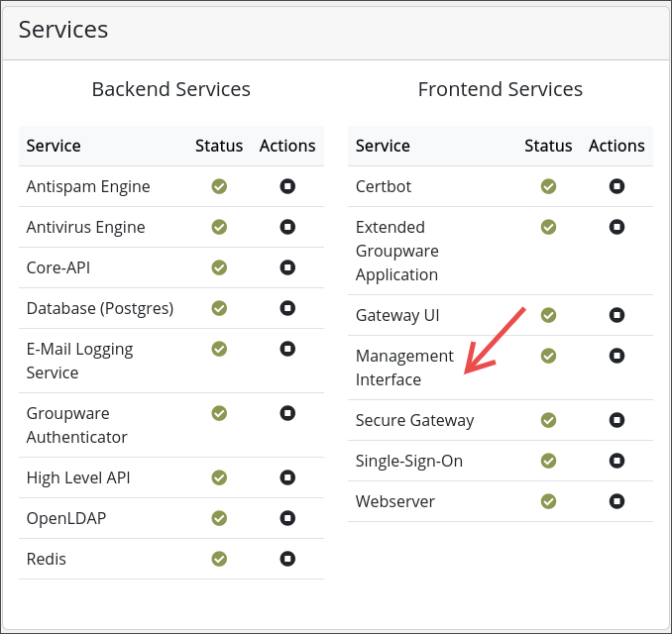Click the 'Management Interface' service name
This screenshot has width=672, height=634.
click(404, 368)
